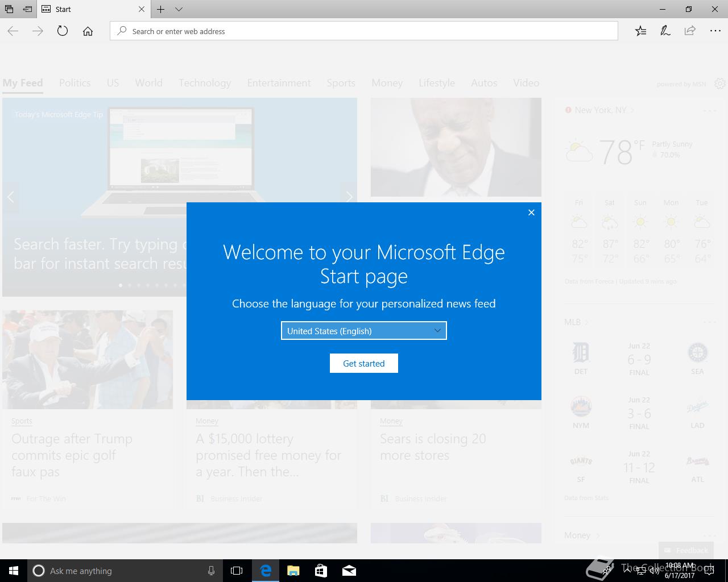
Task: Open the SF vs ATL game score
Action: point(639,467)
